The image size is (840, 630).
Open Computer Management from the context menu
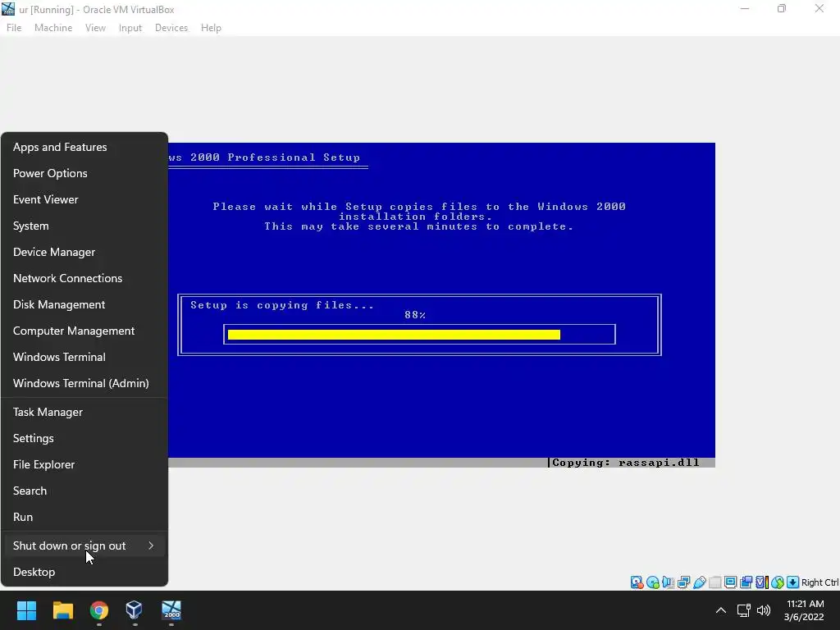(x=84, y=331)
